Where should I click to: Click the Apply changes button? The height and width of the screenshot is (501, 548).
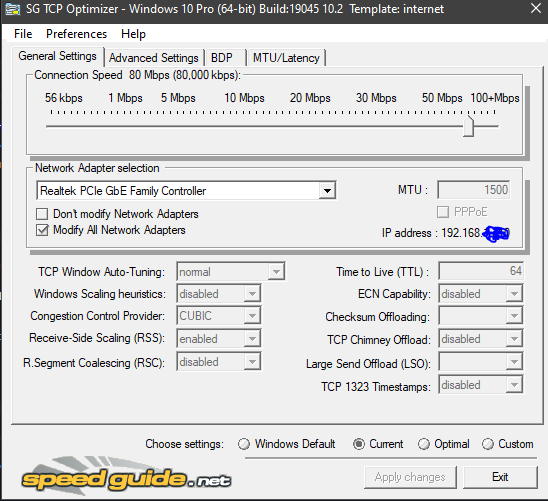click(410, 477)
